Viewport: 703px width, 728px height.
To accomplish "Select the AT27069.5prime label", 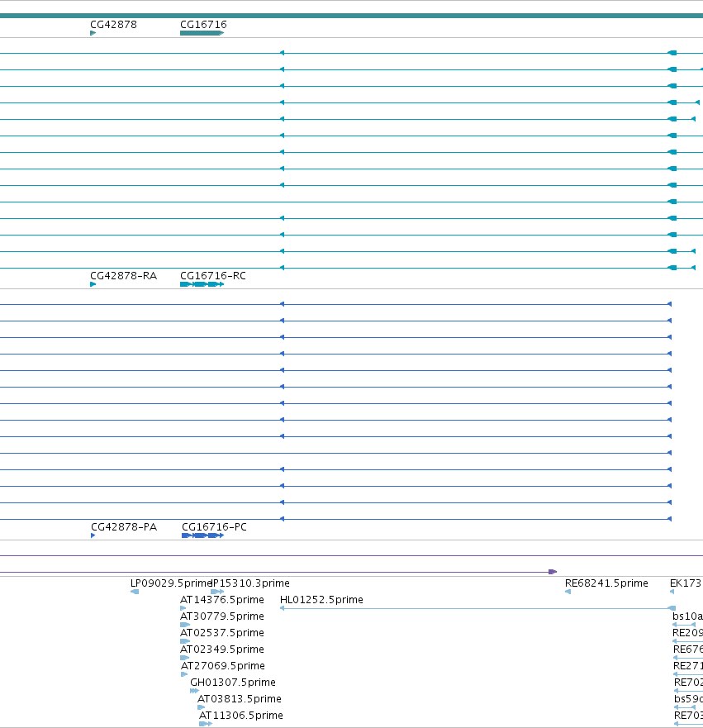I will [x=223, y=666].
